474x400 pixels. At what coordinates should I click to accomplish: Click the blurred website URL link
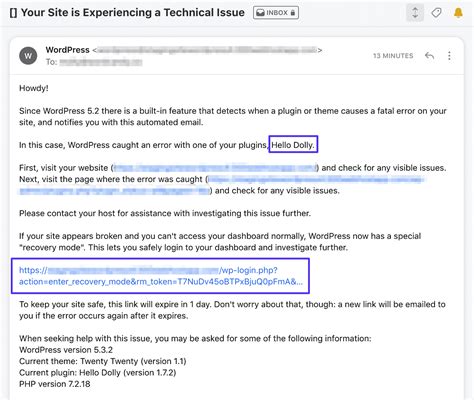(215, 168)
